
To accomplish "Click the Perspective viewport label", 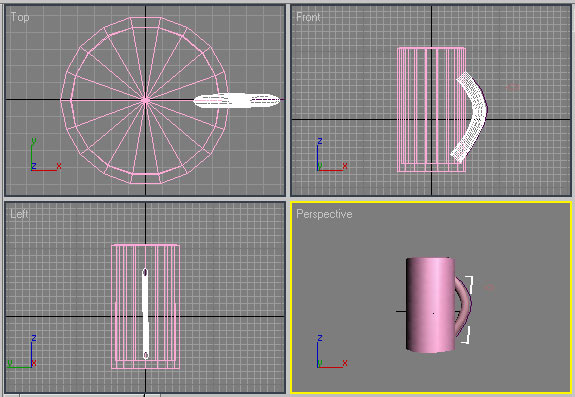I will 324,214.
